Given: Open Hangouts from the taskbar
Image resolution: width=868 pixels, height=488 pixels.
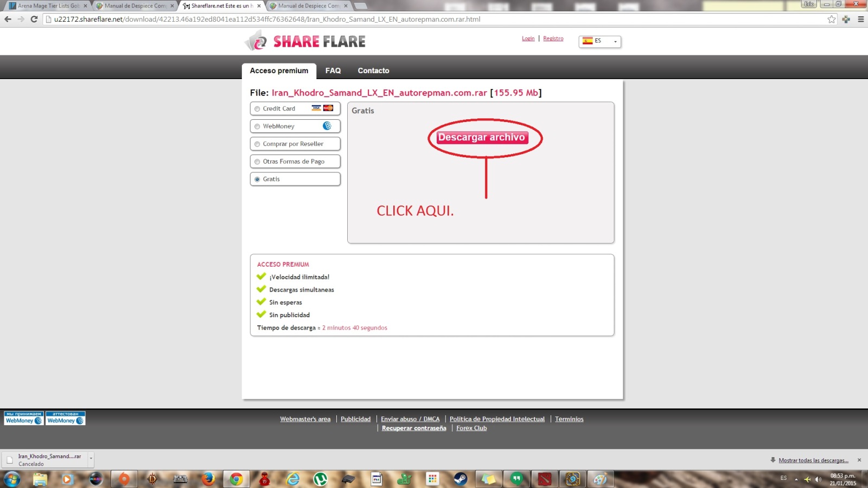Looking at the screenshot, I should (x=517, y=479).
